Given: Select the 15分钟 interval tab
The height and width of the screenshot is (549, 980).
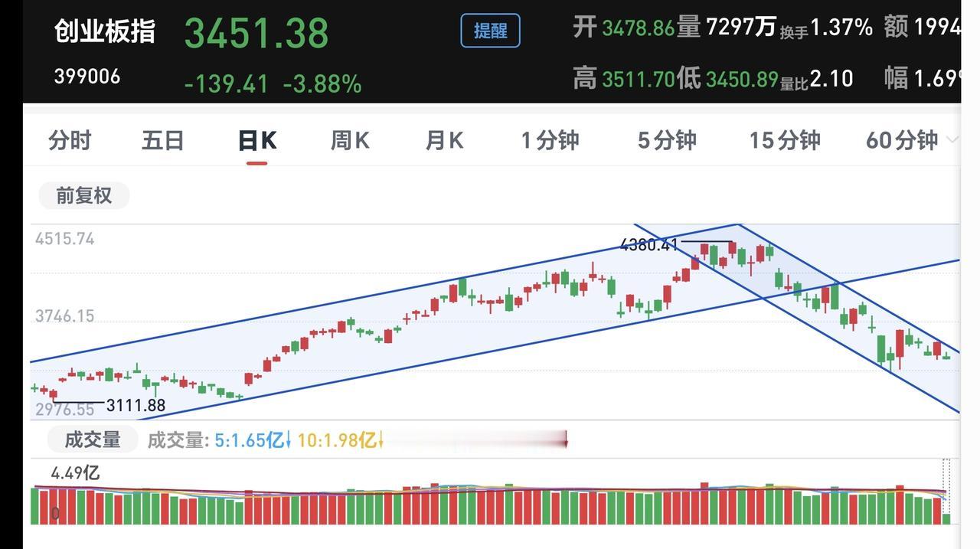Looking at the screenshot, I should [x=785, y=140].
